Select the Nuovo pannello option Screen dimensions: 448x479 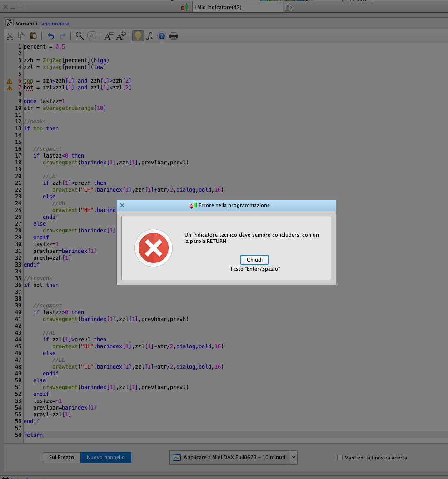pos(106,457)
